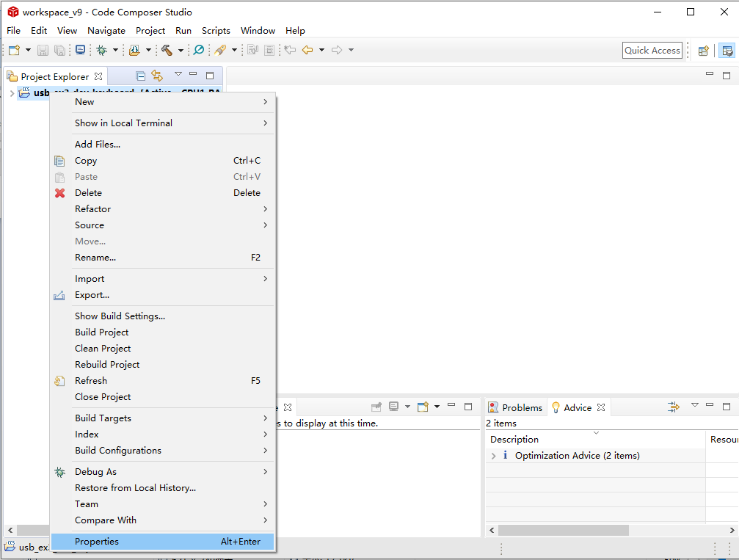Choose Copy from the context menu
Viewport: 739px width, 560px height.
tap(163, 161)
